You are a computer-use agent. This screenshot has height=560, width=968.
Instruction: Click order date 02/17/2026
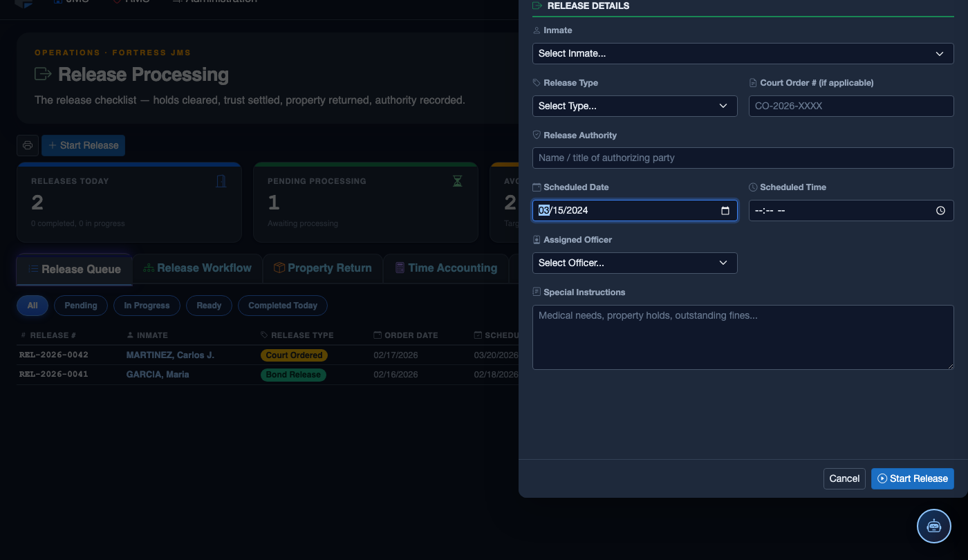coord(395,355)
